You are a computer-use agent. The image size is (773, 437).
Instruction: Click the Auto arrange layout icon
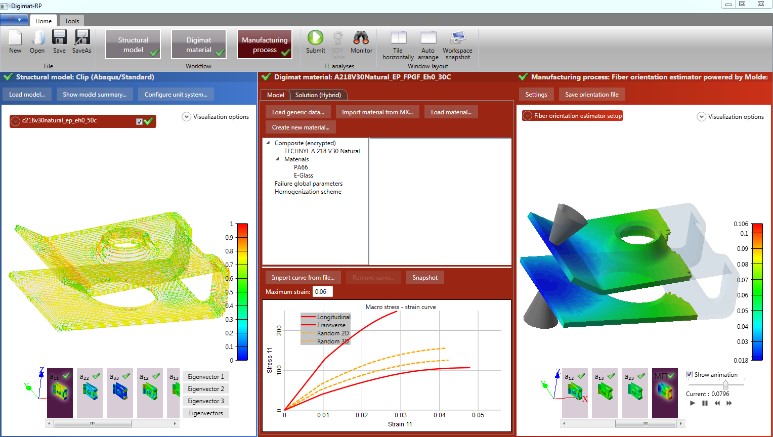click(x=430, y=37)
